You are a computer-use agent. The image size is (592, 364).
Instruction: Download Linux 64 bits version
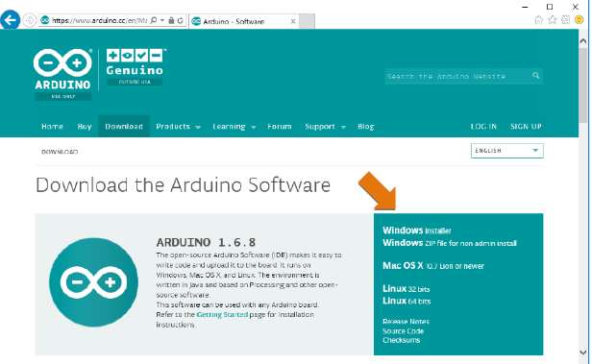coord(407,301)
